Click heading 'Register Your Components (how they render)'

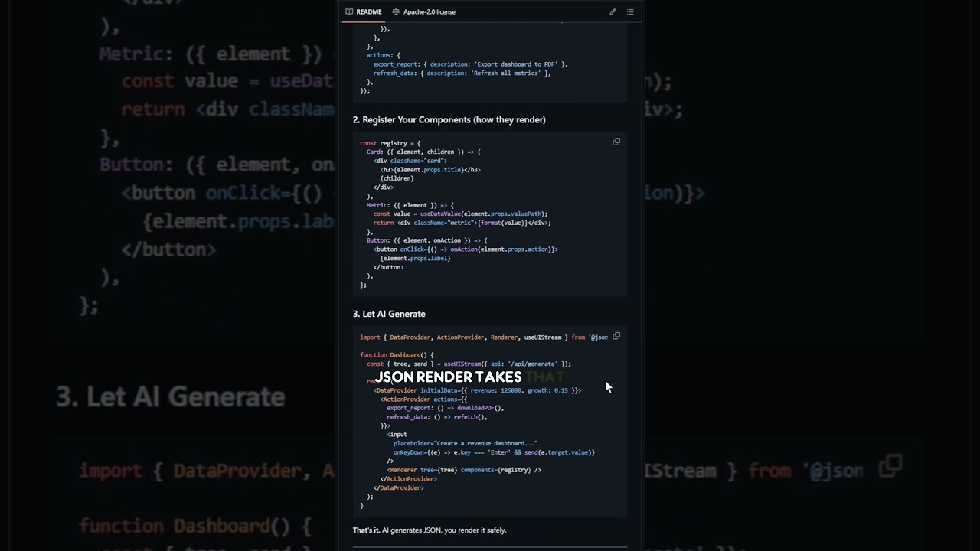click(x=449, y=119)
